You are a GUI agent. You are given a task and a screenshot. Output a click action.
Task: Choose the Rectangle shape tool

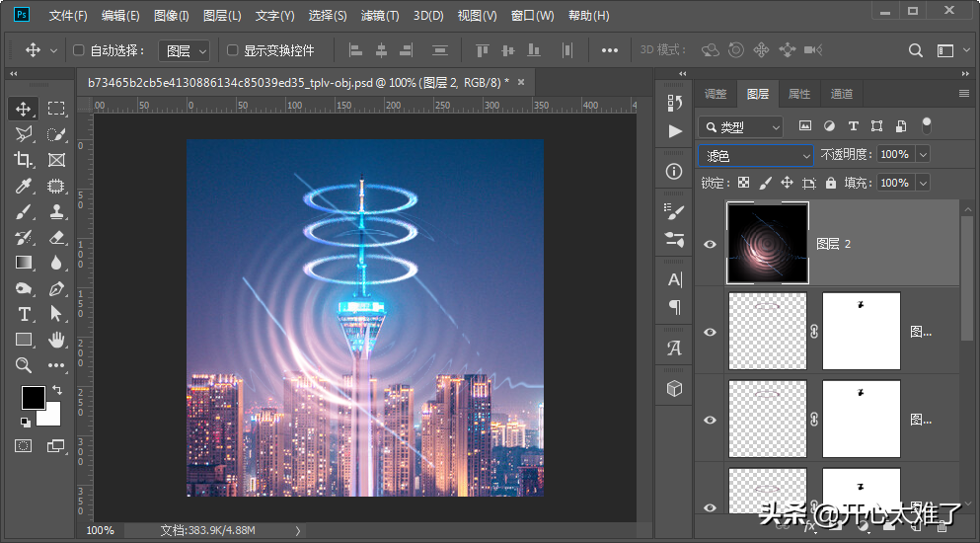point(23,340)
